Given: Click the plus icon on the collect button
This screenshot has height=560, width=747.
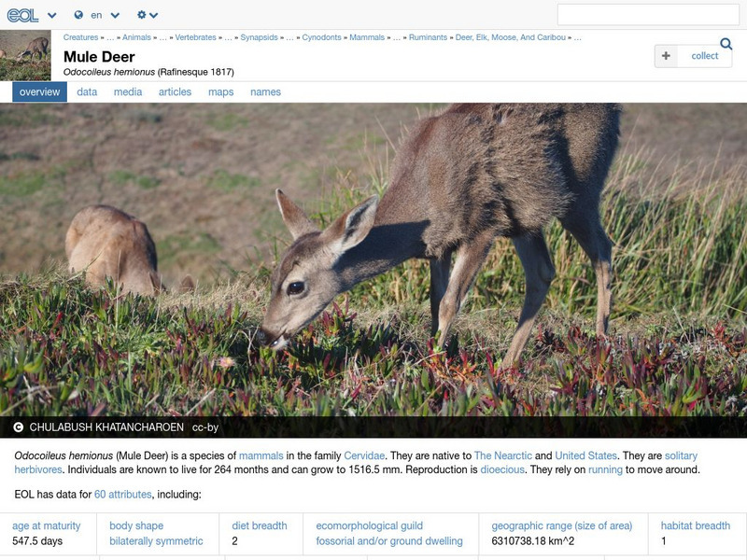Looking at the screenshot, I should click(665, 56).
